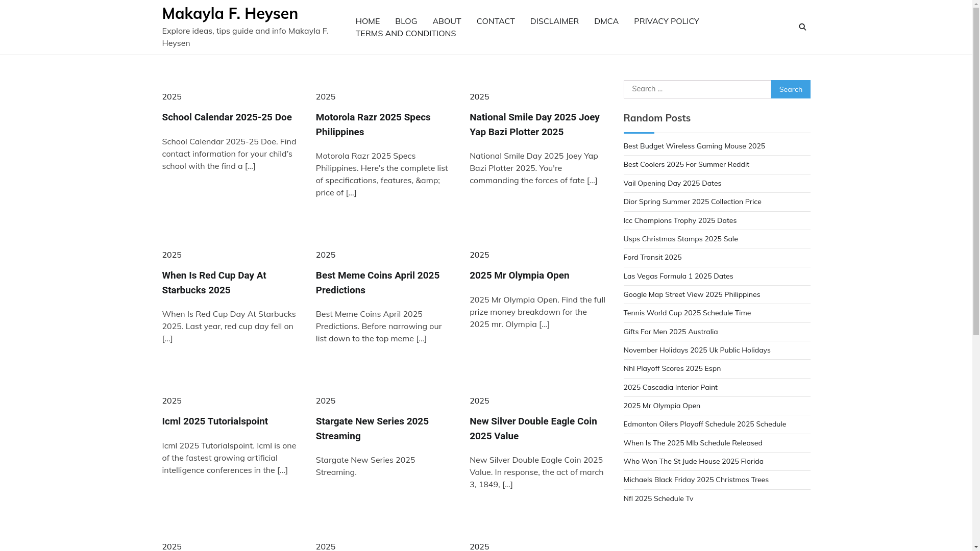The height and width of the screenshot is (551, 980).
Task: Open Dior Spring Summer 2025 Collection Price
Action: 692,202
